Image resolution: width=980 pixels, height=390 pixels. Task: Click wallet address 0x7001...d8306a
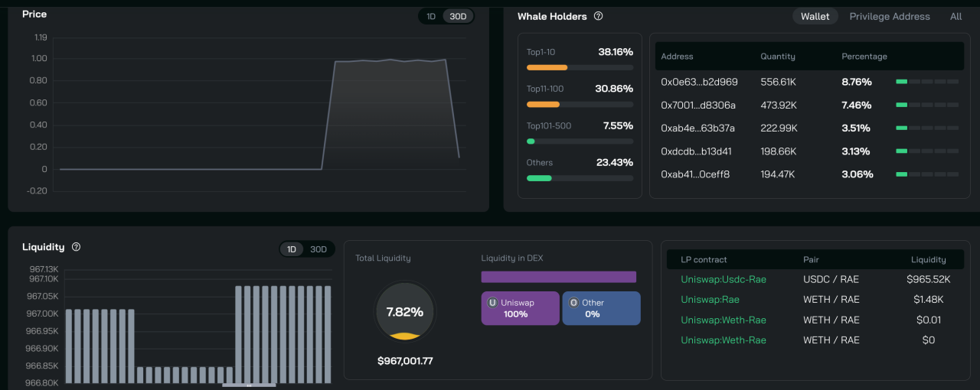[698, 105]
